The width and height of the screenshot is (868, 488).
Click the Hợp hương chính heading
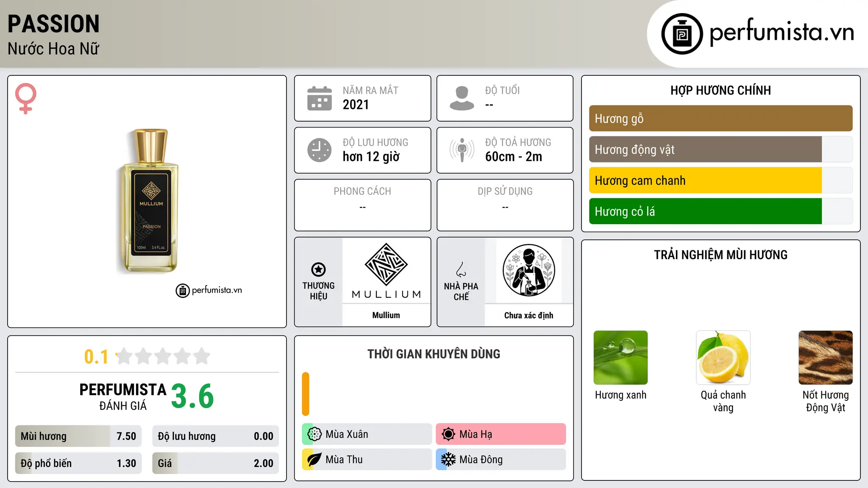tap(721, 90)
